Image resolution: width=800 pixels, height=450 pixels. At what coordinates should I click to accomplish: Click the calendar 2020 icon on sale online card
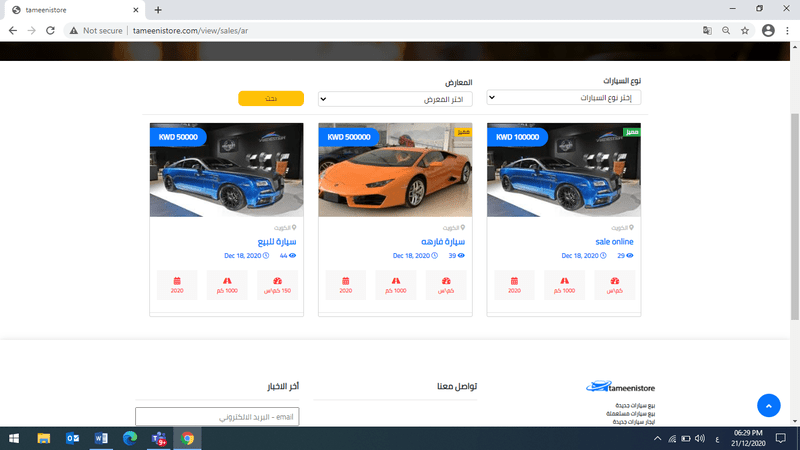click(x=514, y=281)
